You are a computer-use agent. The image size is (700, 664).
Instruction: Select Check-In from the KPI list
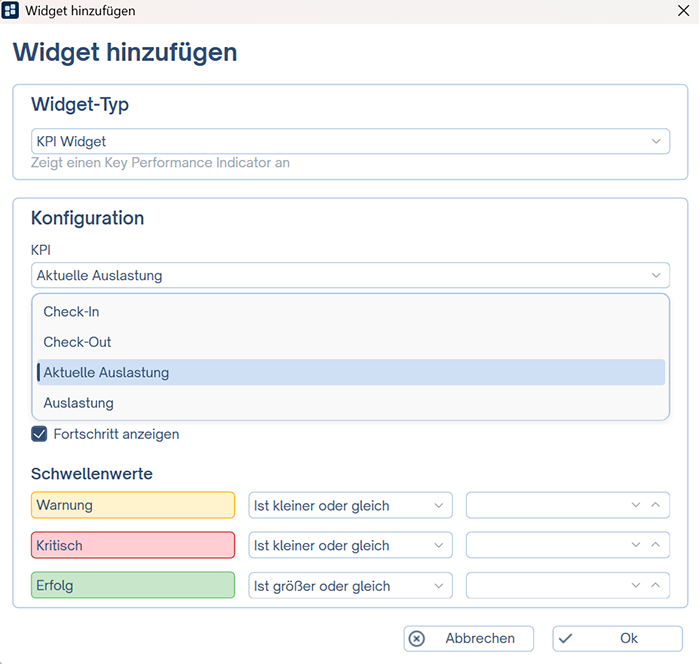[x=72, y=312]
